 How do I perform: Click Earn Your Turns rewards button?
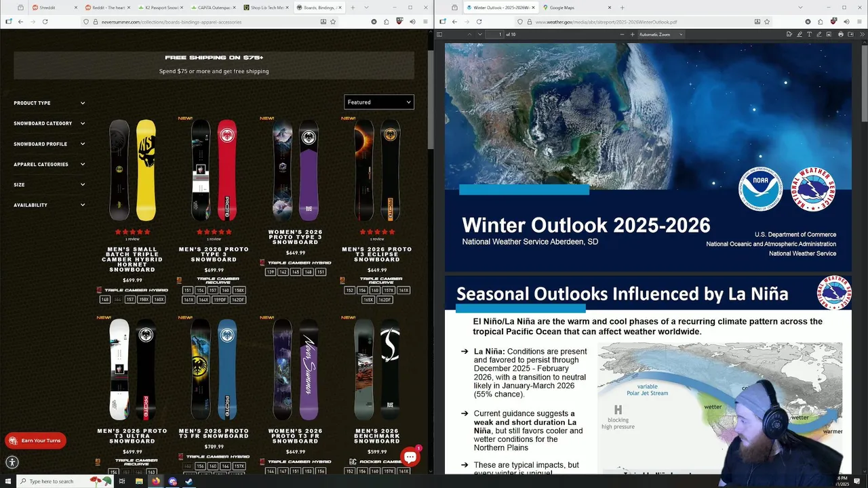tap(35, 441)
